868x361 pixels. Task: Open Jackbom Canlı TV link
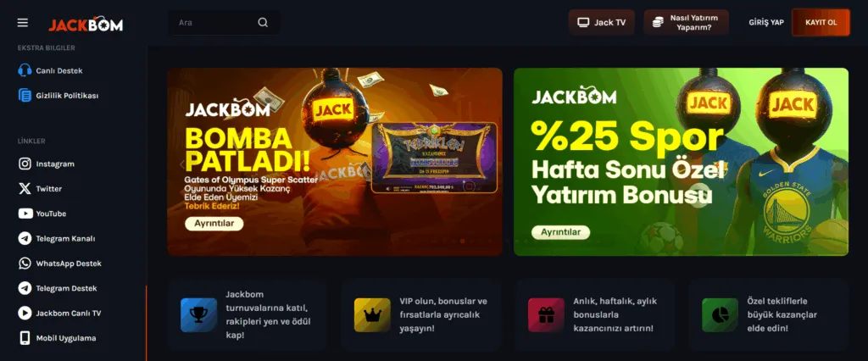pyautogui.click(x=60, y=313)
